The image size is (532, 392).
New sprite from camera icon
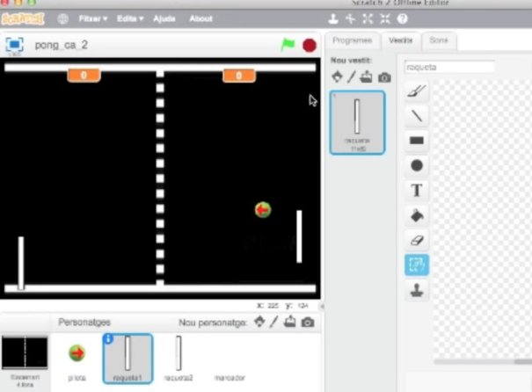click(308, 323)
